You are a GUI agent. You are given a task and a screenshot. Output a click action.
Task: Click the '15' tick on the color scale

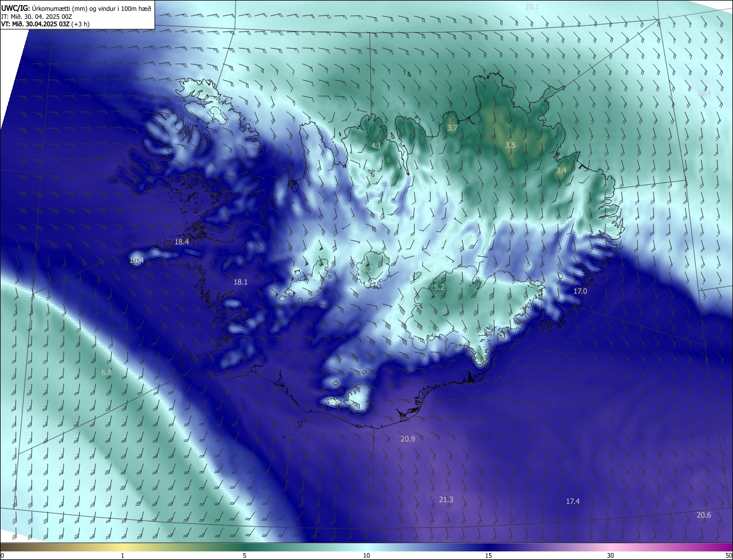(x=488, y=556)
